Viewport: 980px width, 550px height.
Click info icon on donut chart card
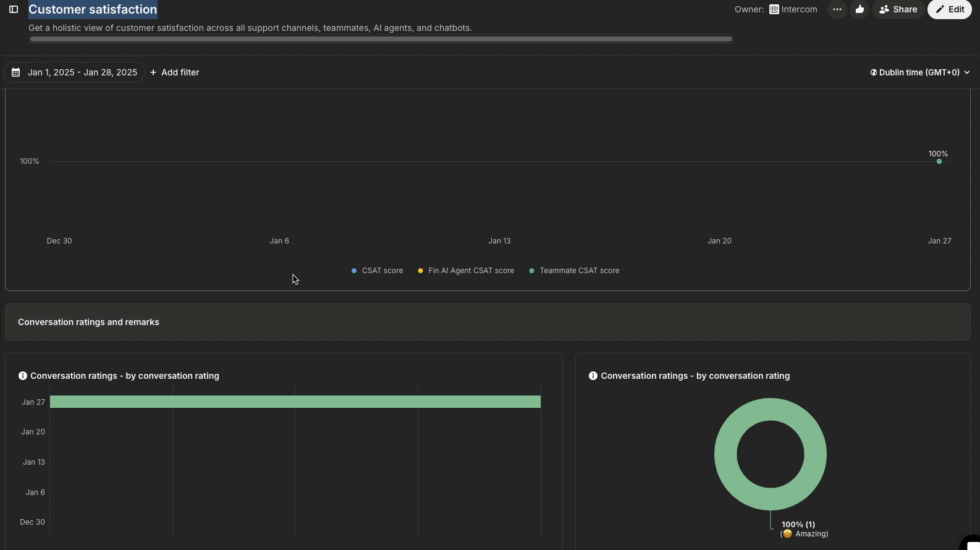(593, 376)
